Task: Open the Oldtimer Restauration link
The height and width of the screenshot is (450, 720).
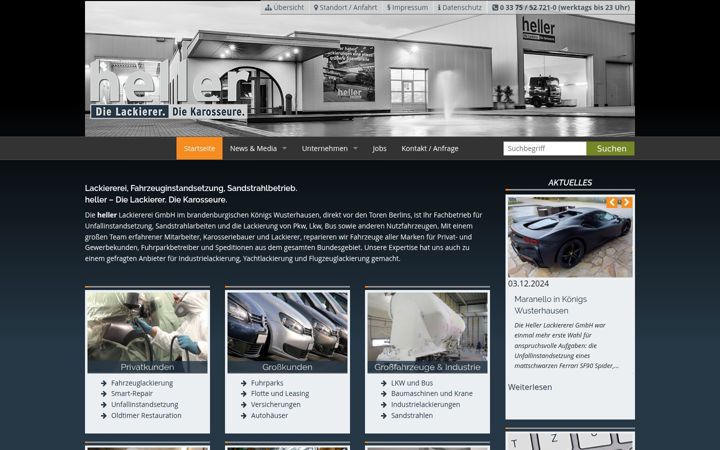Action: [146, 416]
